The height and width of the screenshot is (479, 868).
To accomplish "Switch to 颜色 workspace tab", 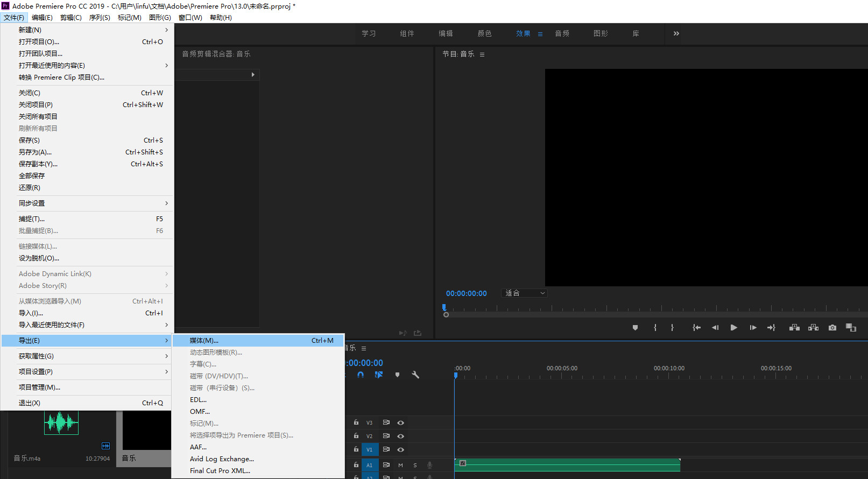I will click(485, 34).
